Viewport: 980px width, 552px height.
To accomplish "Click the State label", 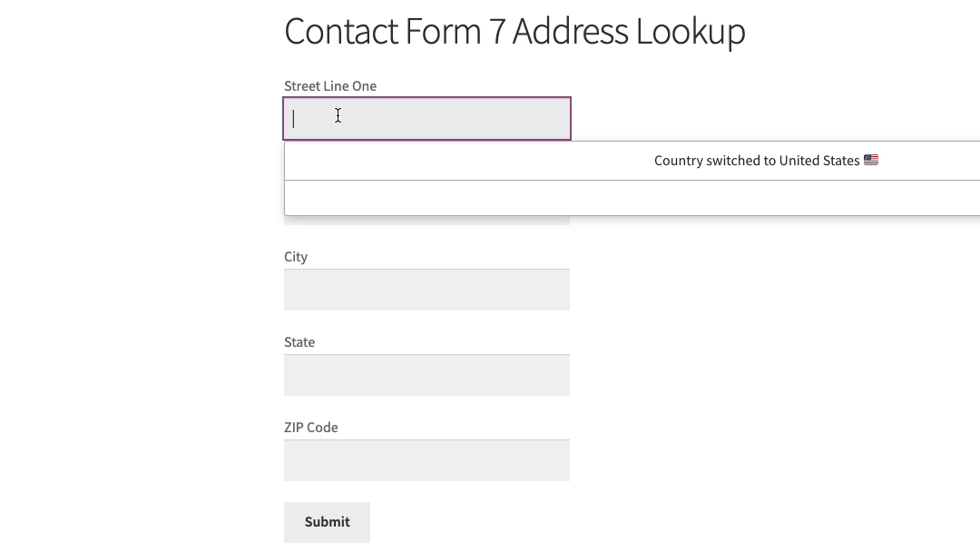I will pyautogui.click(x=299, y=342).
